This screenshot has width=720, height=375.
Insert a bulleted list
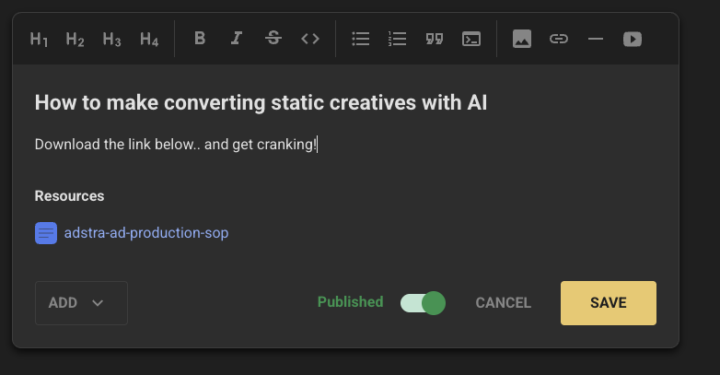[x=360, y=39]
